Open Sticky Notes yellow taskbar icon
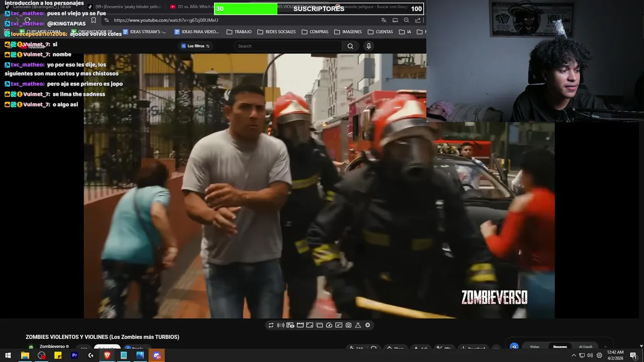Image resolution: width=644 pixels, height=362 pixels. point(58,355)
